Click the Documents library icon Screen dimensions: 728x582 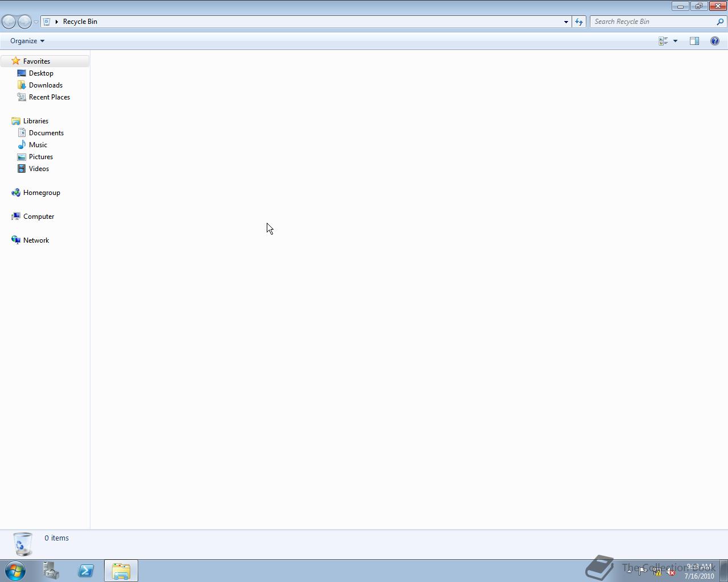click(x=22, y=132)
